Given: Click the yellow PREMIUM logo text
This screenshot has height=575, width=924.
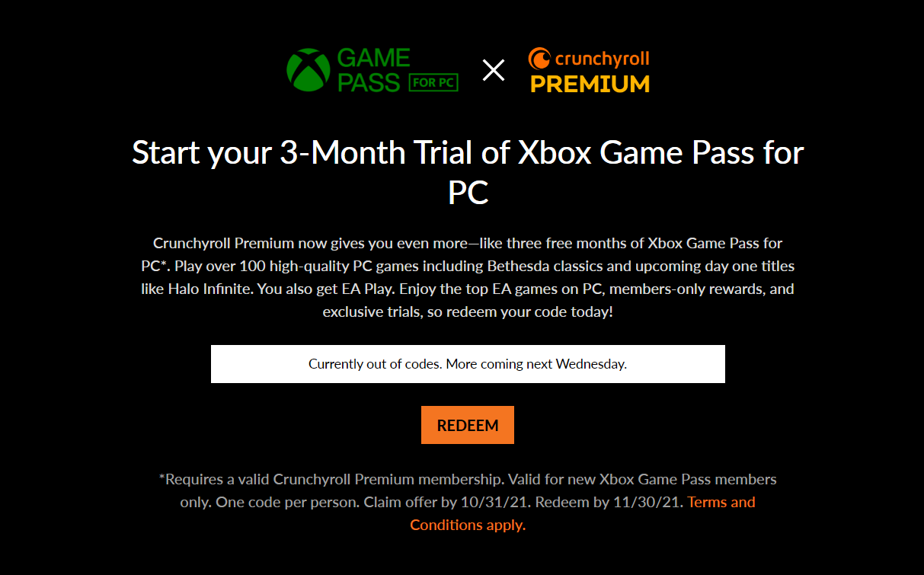Looking at the screenshot, I should tap(590, 85).
